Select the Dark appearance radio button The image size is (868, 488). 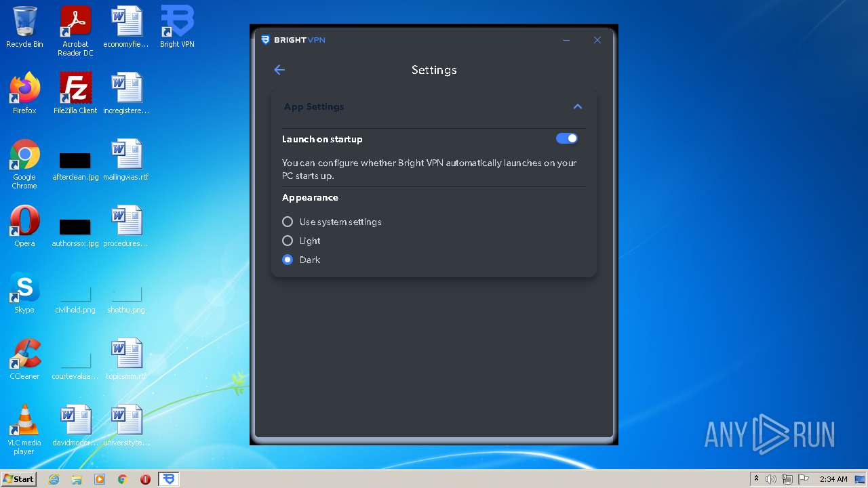[288, 260]
